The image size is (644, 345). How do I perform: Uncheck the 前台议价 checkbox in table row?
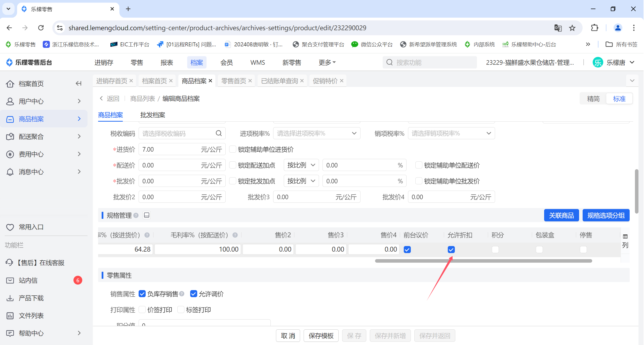pos(407,250)
